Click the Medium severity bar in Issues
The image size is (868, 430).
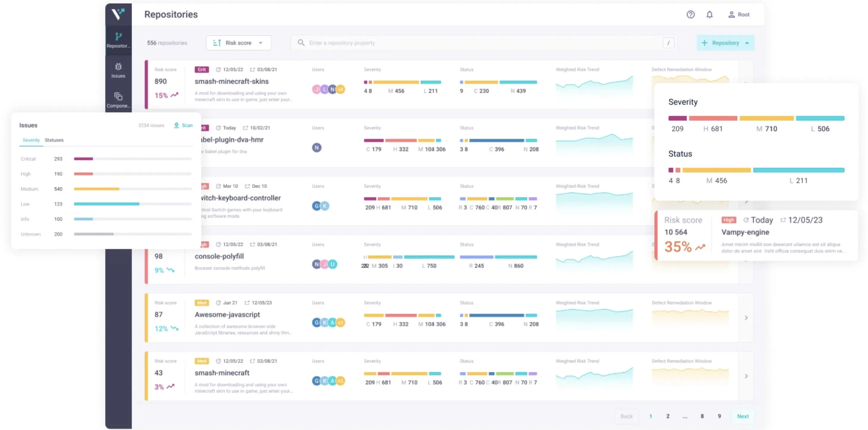pos(133,189)
